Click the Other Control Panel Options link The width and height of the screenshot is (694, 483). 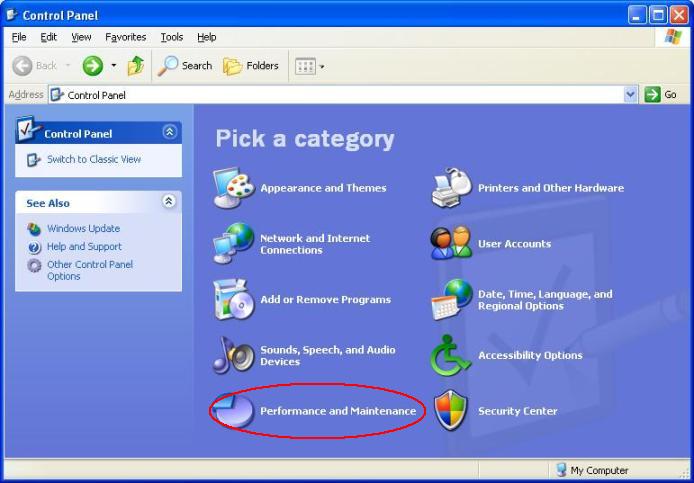coord(90,270)
